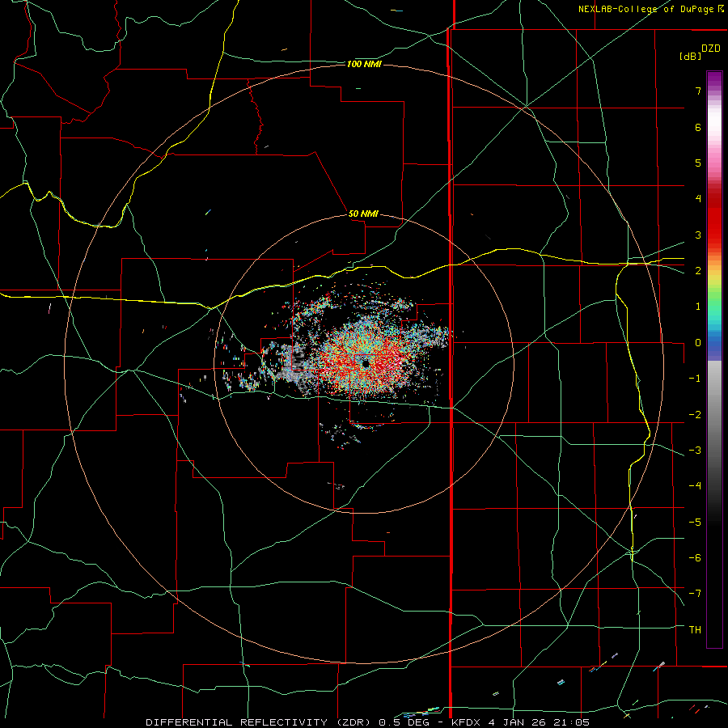Image resolution: width=728 pixels, height=728 pixels.
Task: Click the -1 value on color scale
Action: (695, 379)
